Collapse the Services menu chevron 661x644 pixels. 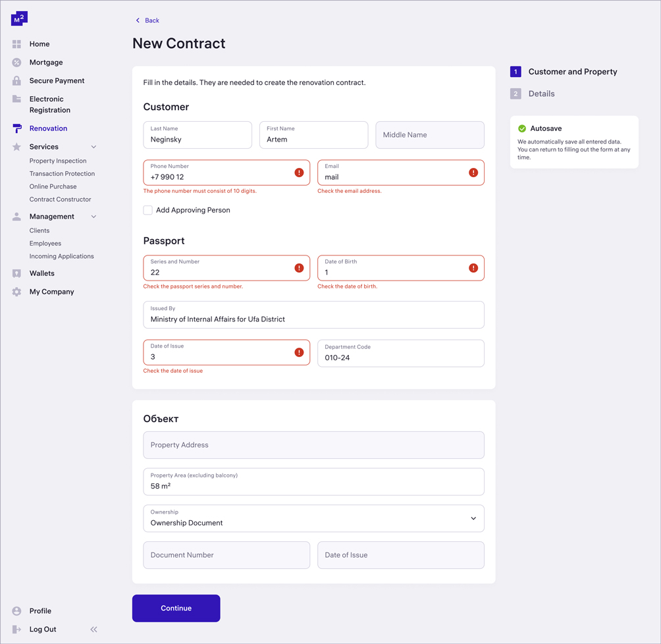tap(93, 146)
